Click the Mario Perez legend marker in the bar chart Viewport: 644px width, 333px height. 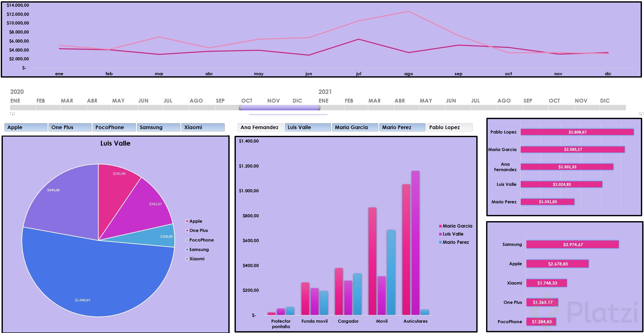(440, 242)
